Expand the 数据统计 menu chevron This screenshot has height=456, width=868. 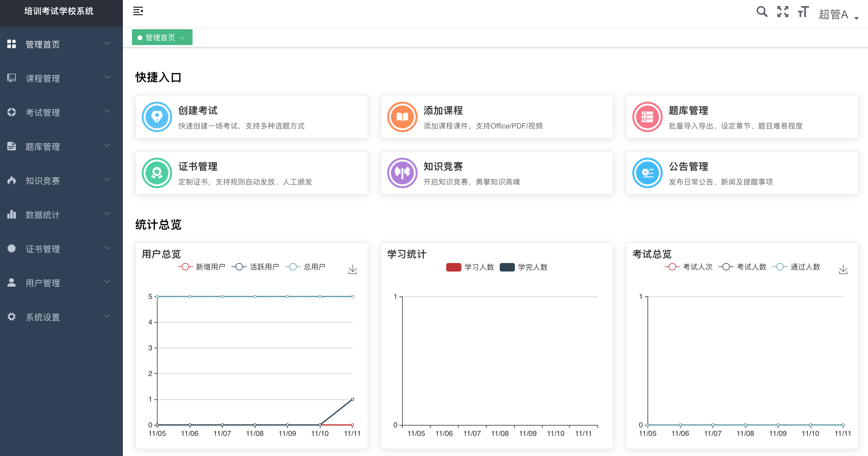107,213
